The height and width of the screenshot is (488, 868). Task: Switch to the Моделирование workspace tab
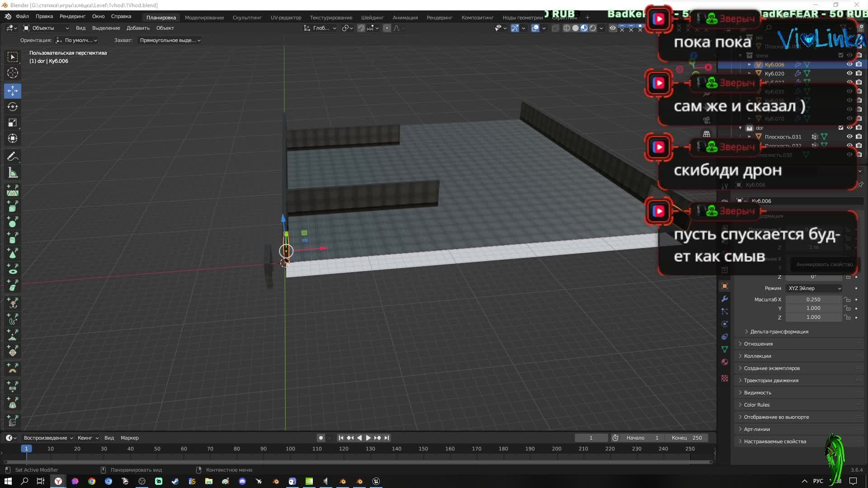[x=204, y=18]
